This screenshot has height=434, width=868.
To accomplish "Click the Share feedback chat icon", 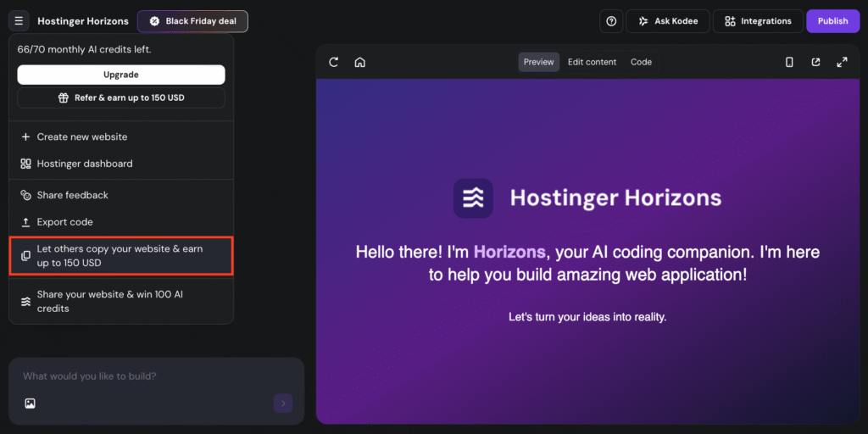I will click(x=25, y=195).
